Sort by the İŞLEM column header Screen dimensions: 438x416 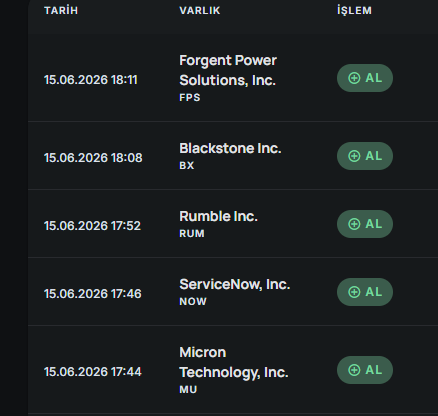click(x=354, y=10)
